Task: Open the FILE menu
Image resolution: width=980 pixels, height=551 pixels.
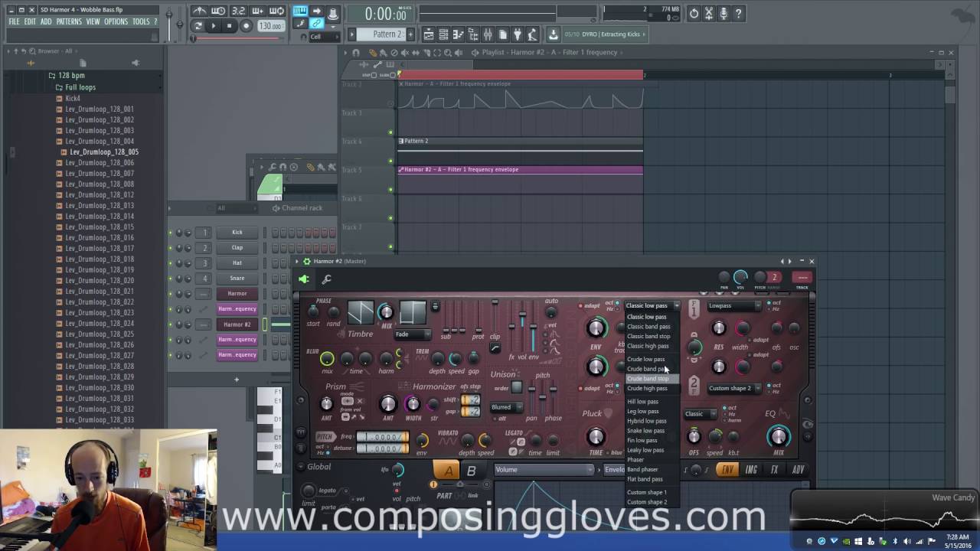Action: (x=14, y=21)
